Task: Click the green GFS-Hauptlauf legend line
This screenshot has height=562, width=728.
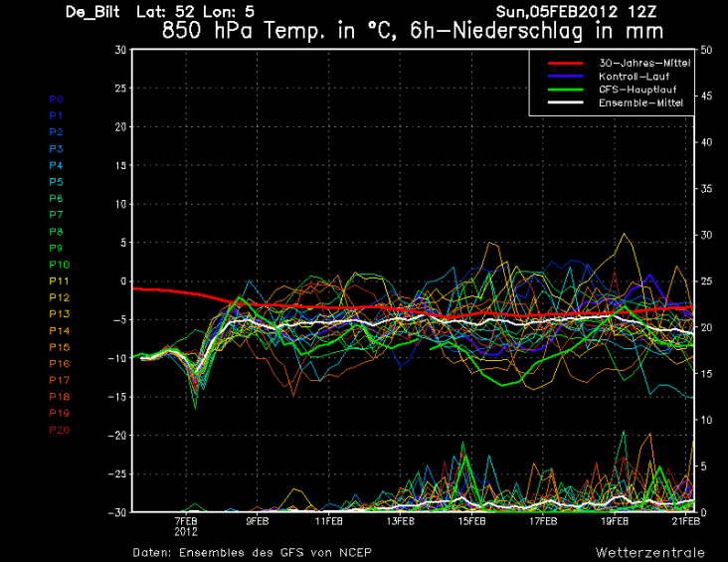Action: coord(565,90)
